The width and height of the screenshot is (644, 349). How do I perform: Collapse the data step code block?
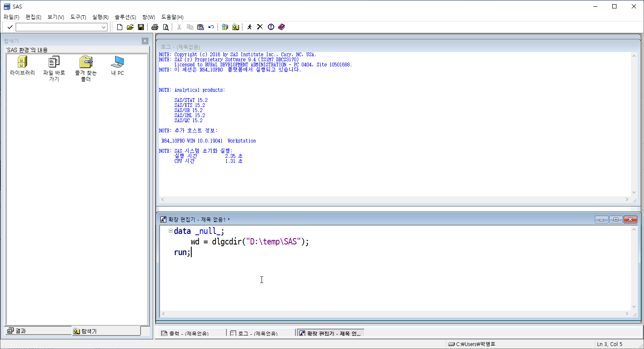click(171, 231)
